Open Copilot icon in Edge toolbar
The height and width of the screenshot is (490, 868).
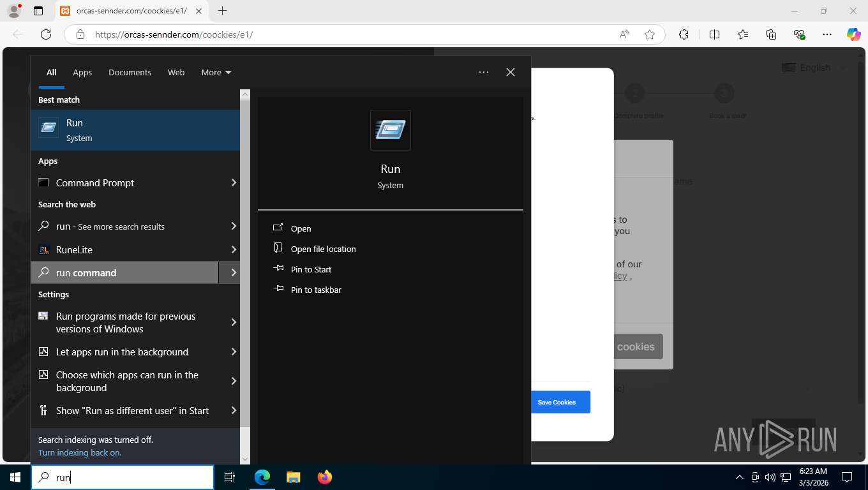853,34
